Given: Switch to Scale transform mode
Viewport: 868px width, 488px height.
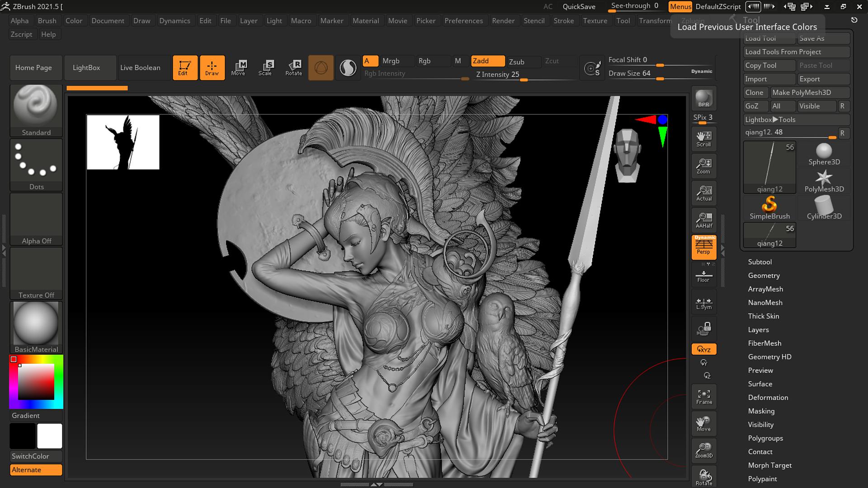Looking at the screenshot, I should 265,68.
